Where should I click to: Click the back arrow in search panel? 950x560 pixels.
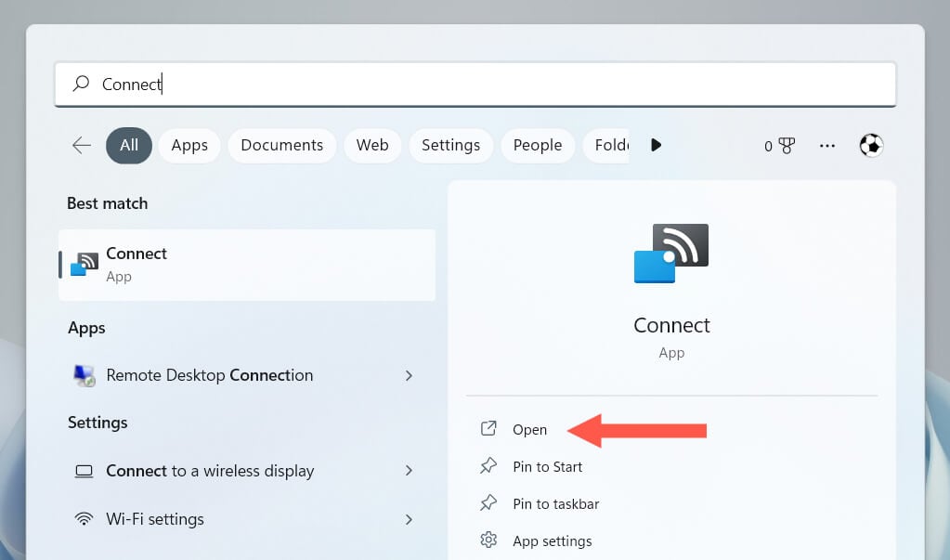coord(82,145)
